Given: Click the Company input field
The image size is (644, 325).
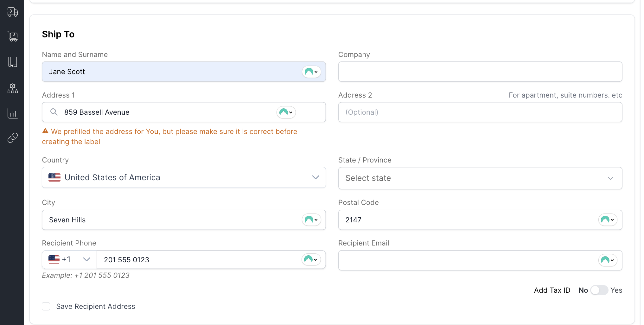Looking at the screenshot, I should point(480,72).
